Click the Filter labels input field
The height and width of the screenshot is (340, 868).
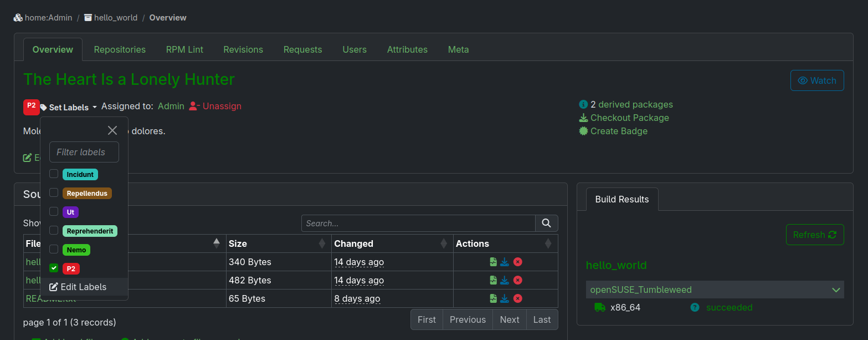point(84,151)
